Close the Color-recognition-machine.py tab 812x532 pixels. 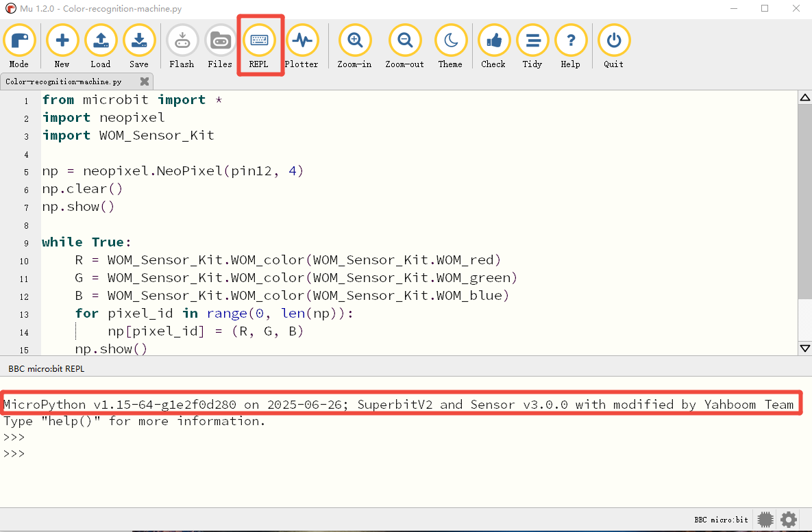[145, 81]
